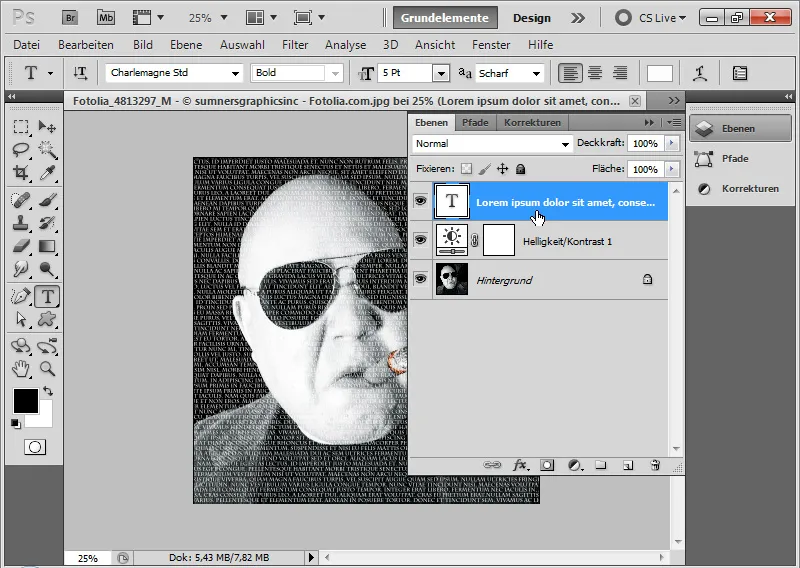Select the Healing Brush tool
The height and width of the screenshot is (568, 800).
[x=21, y=200]
